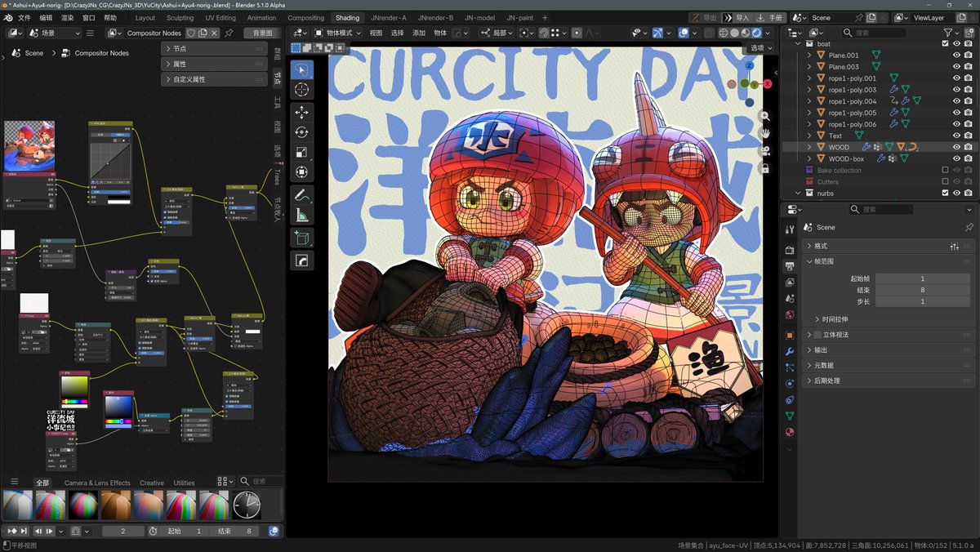The width and height of the screenshot is (980, 552).
Task: Open the 选项 button in viewport
Action: pos(761,48)
